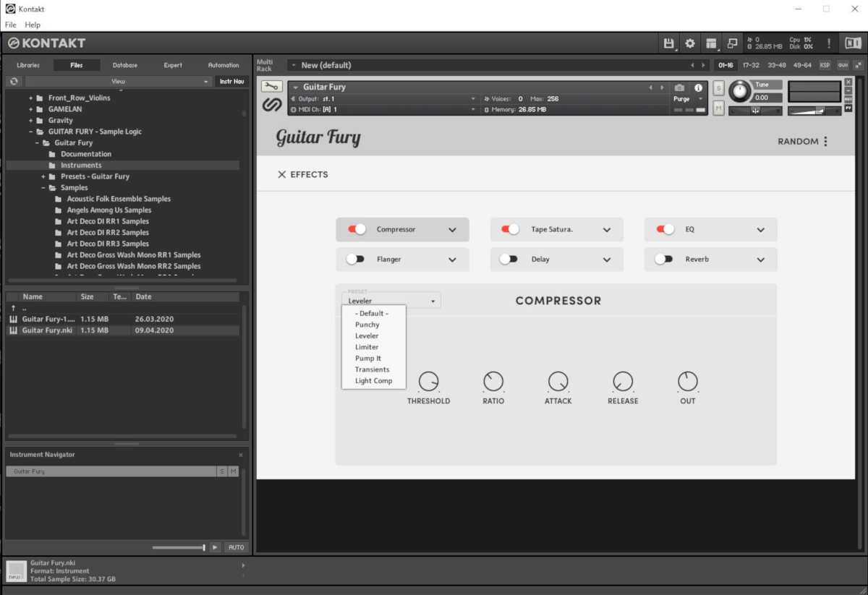
Task: Click the RANDOM three-dot options icon
Action: pos(825,142)
